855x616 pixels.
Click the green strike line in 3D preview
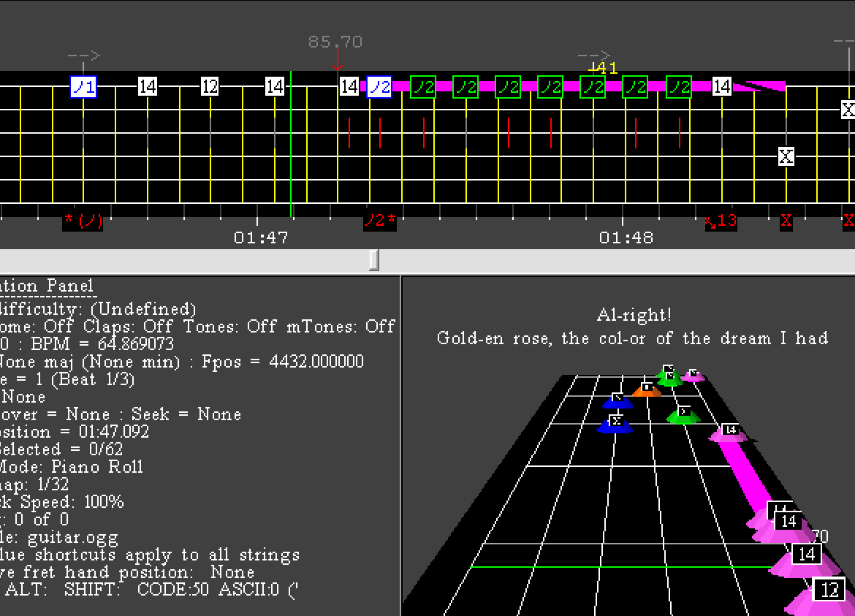[x=622, y=568]
